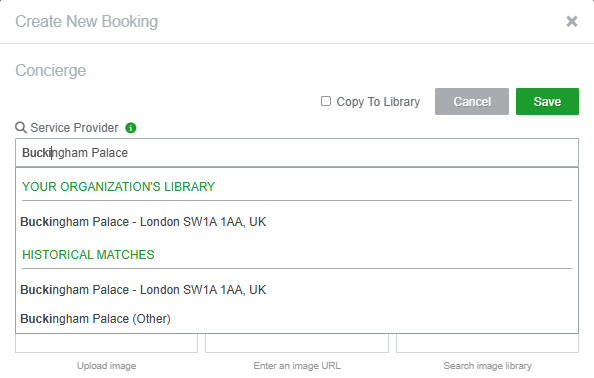Screen dimensions: 594x378
Task: Focus the Service Provider text field
Action: [x=297, y=153]
